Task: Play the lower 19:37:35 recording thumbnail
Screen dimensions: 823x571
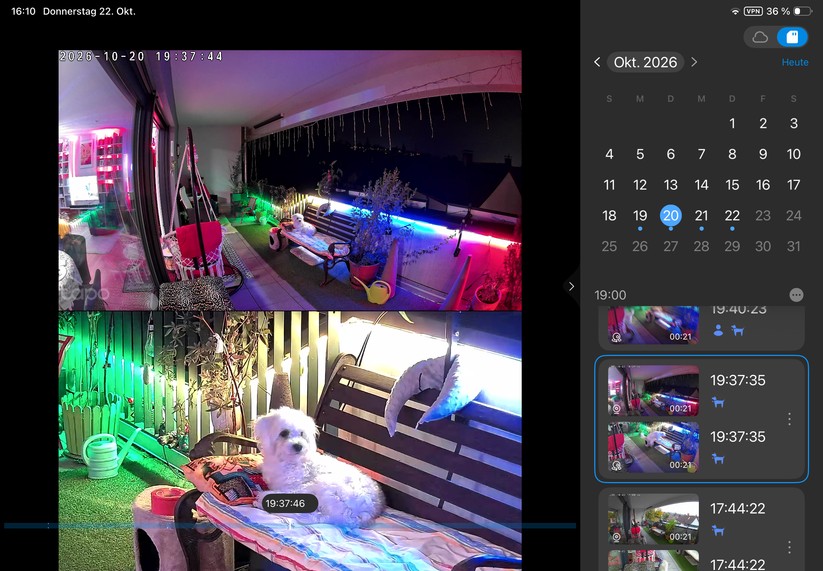Action: tap(653, 447)
